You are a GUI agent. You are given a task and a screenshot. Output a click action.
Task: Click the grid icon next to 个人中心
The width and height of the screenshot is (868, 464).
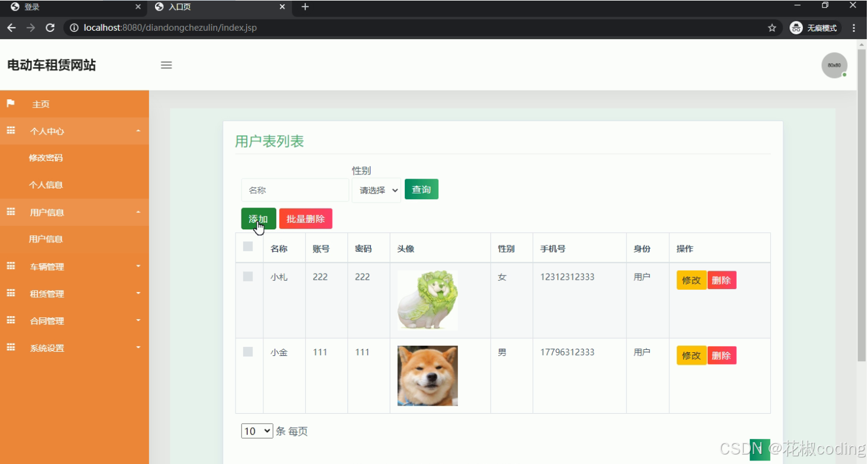[x=10, y=131]
